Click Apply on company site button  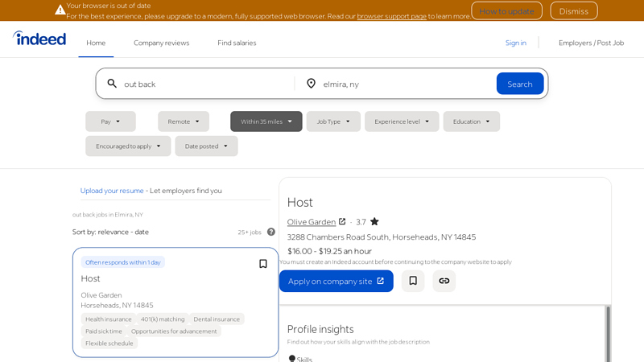pos(336,281)
